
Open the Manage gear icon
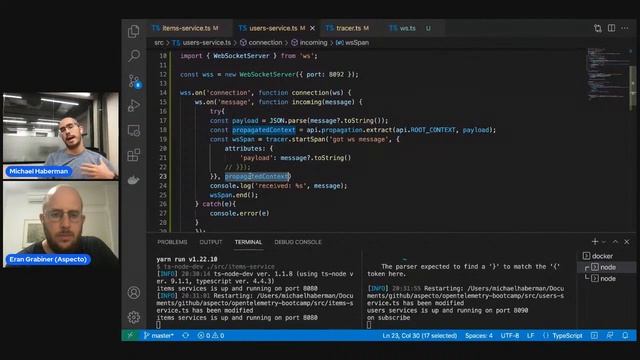tap(134, 317)
